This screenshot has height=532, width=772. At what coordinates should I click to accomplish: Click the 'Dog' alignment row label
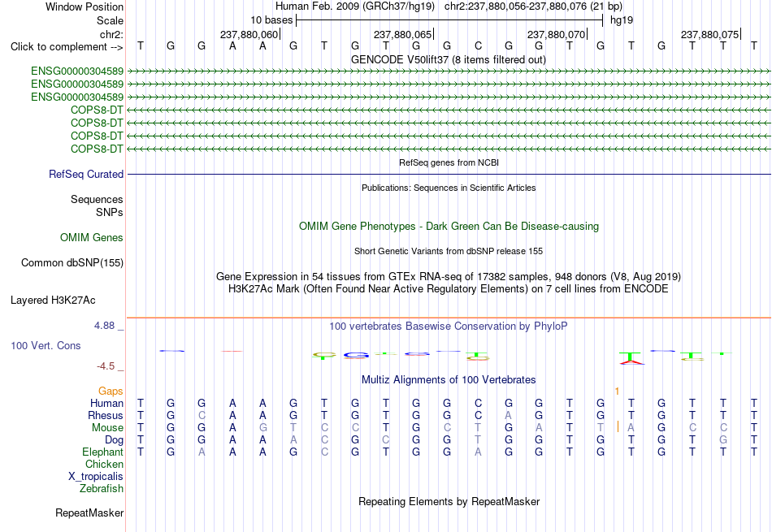tap(114, 440)
